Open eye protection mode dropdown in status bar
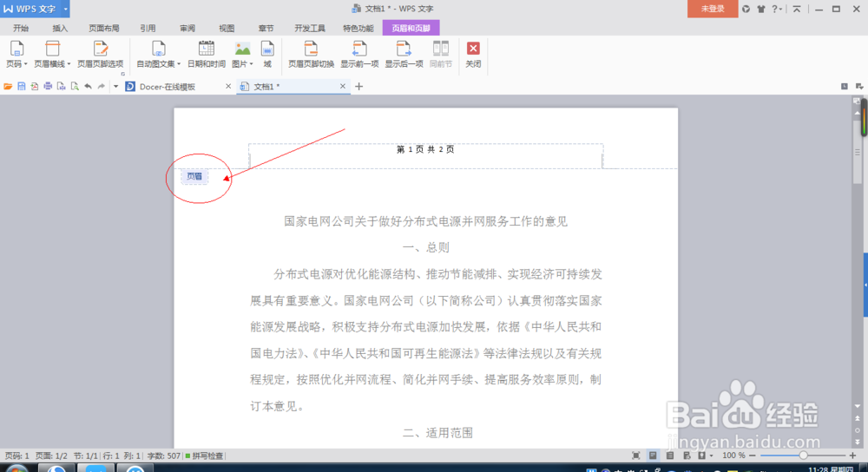Viewport: 868px width, 472px height. pos(712,456)
